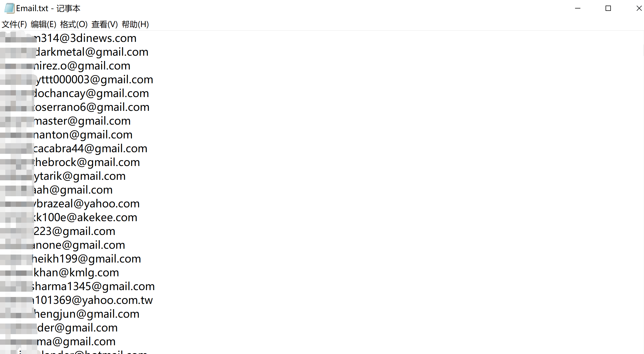Close the Email.txt Notepad window
This screenshot has width=644, height=354.
(639, 8)
